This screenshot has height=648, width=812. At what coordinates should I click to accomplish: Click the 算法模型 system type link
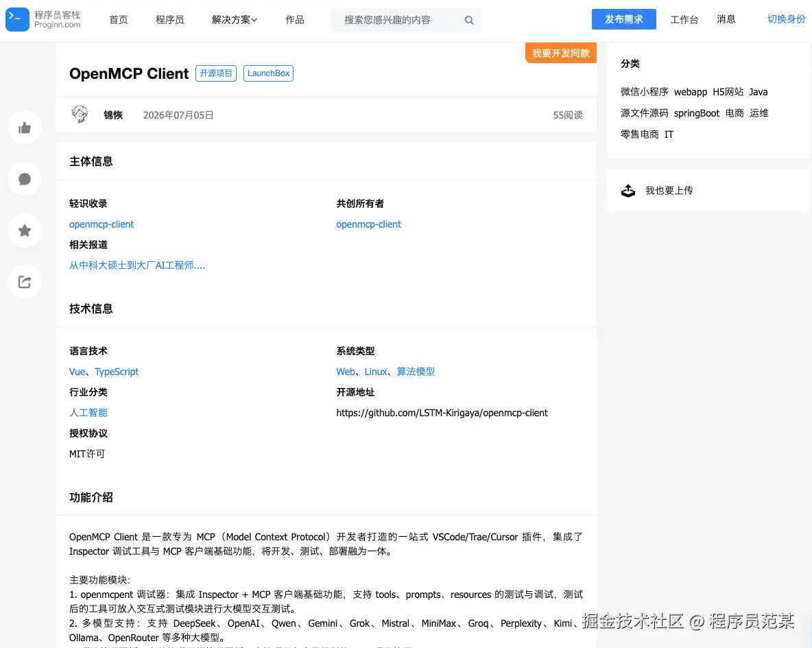point(416,372)
